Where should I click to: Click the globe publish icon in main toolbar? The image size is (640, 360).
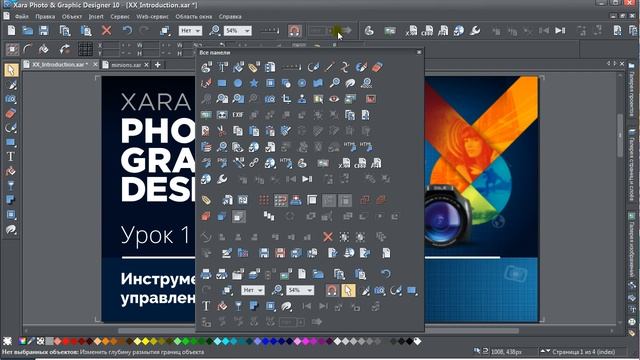(459, 31)
